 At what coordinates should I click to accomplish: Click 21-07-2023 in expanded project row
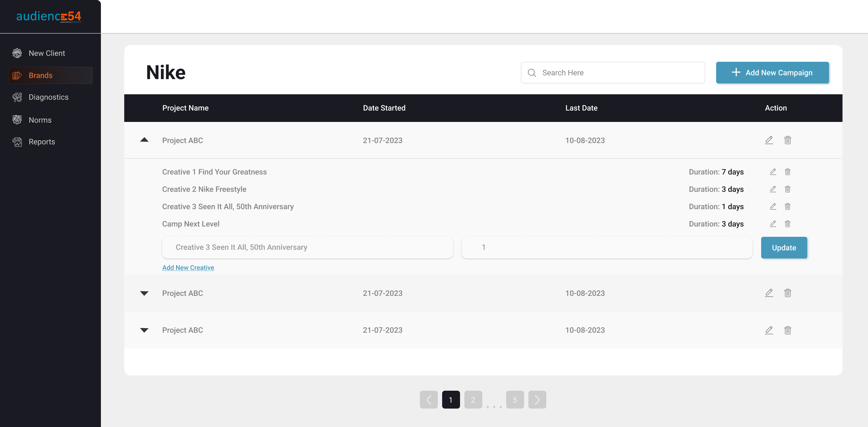[382, 141]
